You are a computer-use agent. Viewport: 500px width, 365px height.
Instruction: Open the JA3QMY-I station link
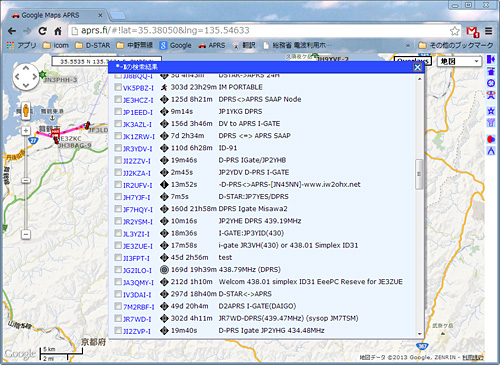[139, 282]
